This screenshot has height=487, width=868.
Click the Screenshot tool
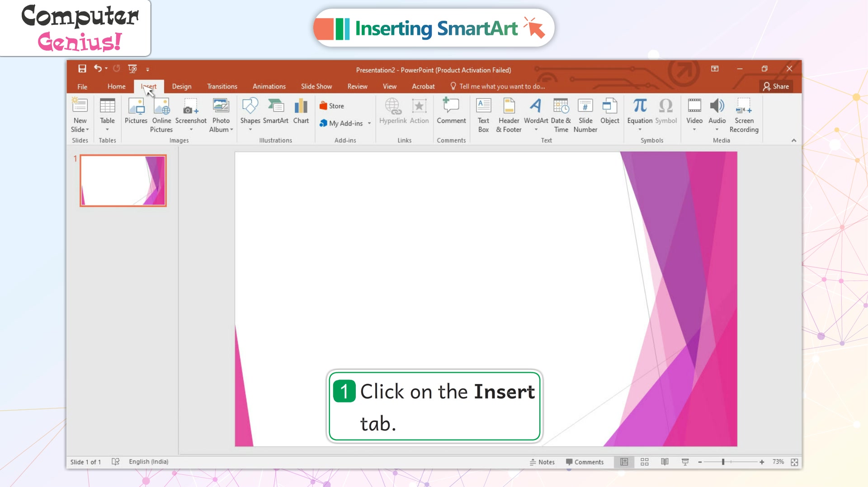click(191, 115)
